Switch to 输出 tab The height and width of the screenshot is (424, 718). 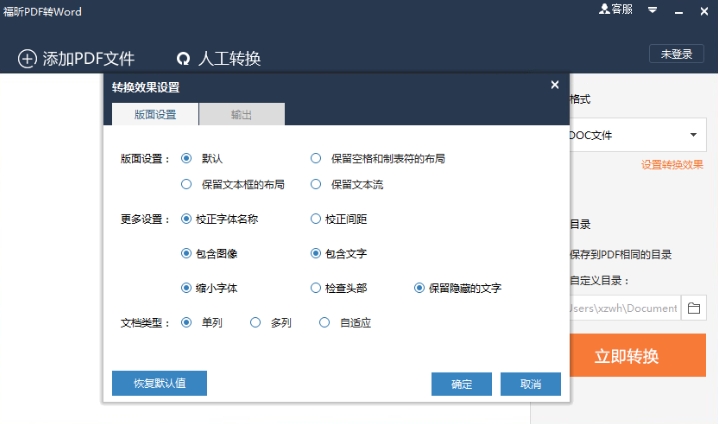(x=242, y=114)
